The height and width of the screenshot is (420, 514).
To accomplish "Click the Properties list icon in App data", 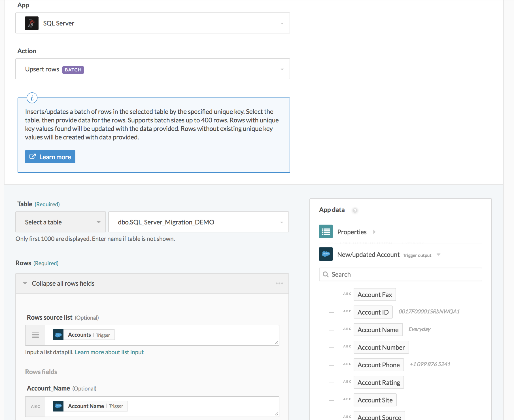I will tap(326, 232).
